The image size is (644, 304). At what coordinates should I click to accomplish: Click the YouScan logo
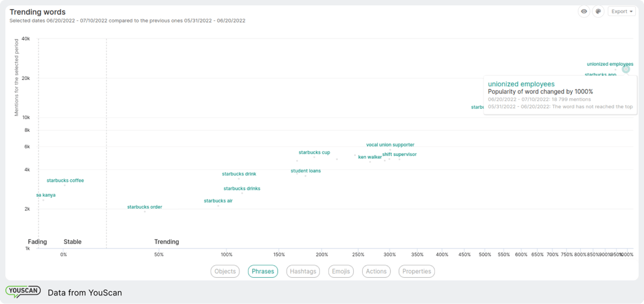[x=23, y=292]
